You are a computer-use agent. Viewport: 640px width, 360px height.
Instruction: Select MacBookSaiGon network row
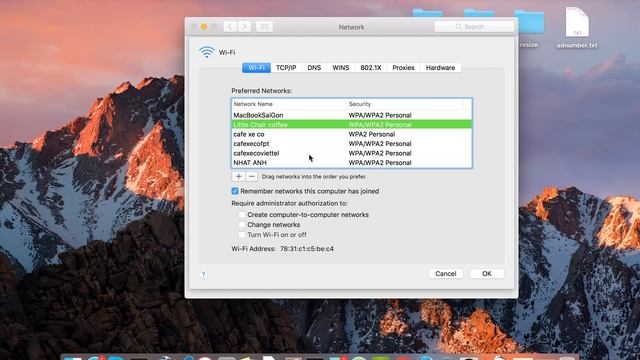[352, 115]
